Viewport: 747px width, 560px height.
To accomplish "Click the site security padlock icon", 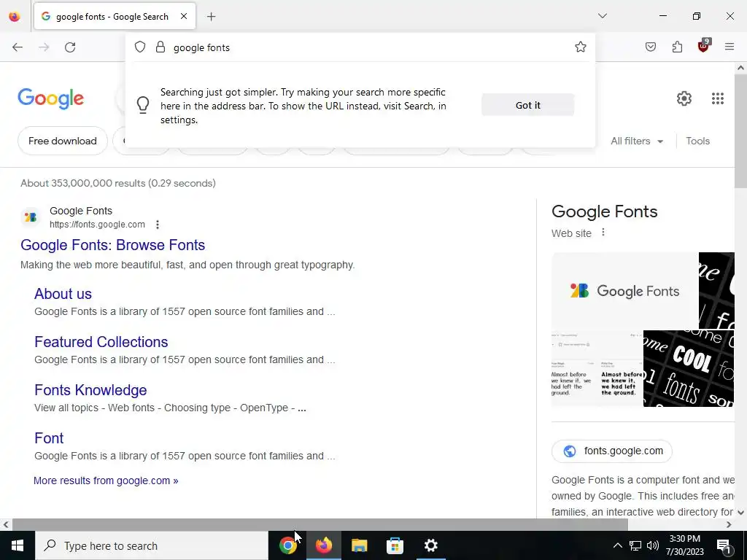I will point(160,47).
